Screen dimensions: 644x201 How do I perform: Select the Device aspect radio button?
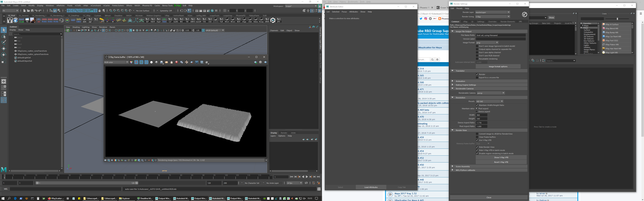pos(477,112)
